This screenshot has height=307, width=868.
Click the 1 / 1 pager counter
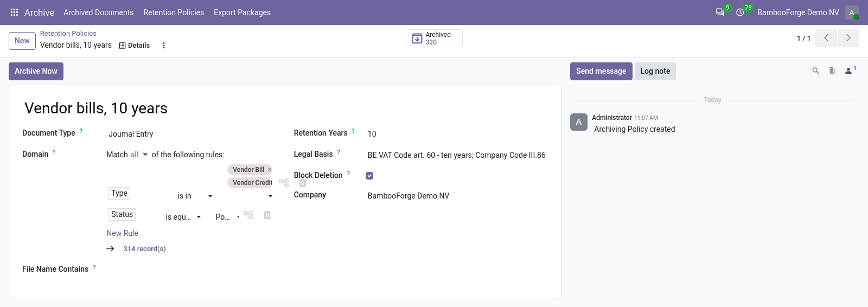(803, 39)
